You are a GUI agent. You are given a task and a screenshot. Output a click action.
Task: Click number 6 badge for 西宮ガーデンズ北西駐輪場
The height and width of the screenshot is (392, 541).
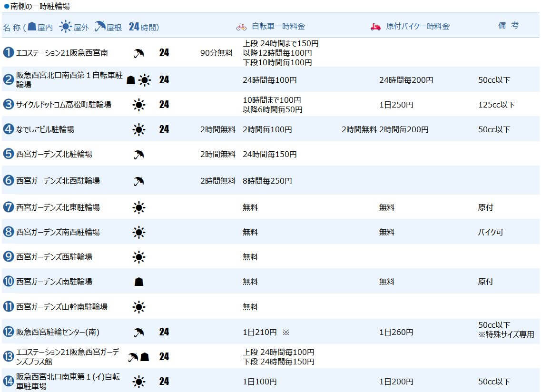pyautogui.click(x=8, y=180)
